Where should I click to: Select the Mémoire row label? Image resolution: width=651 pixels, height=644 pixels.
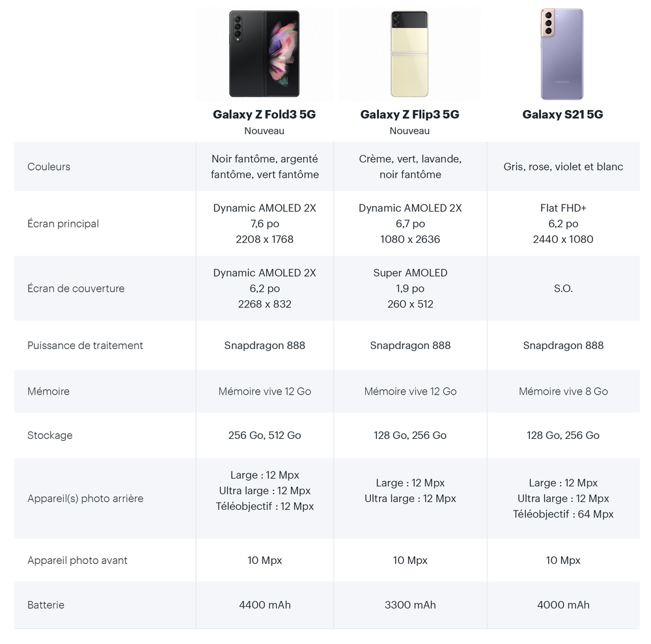coord(49,391)
